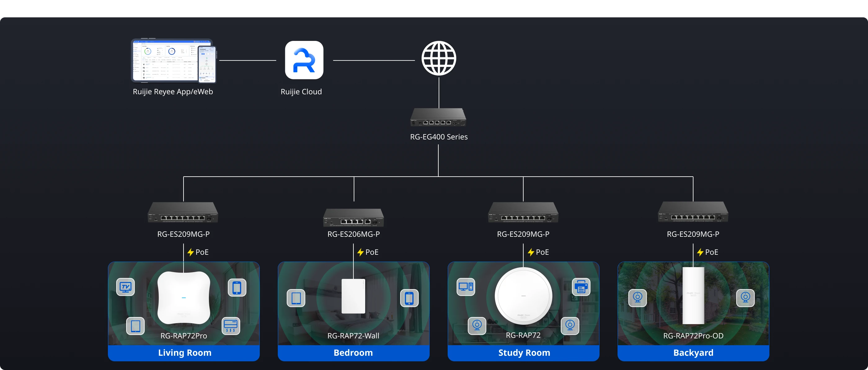Click the PoE lightning bolt above Bedroom
Image resolution: width=868 pixels, height=370 pixels.
pos(360,252)
